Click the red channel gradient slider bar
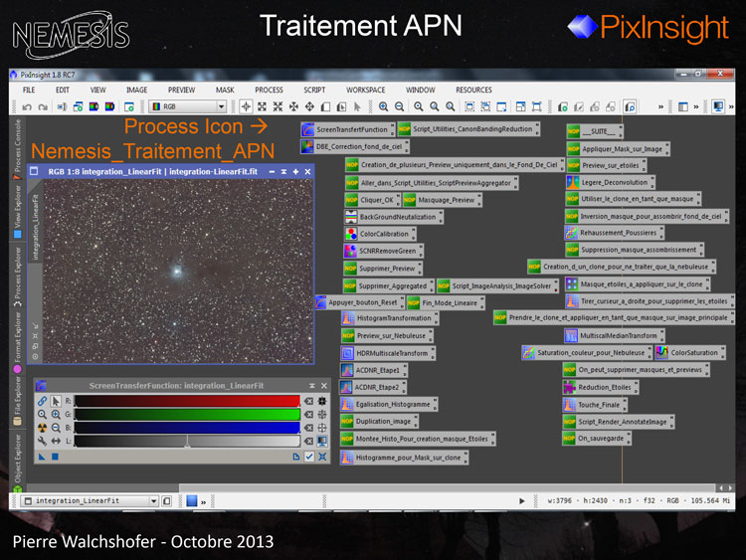This screenshot has height=560, width=746. click(x=187, y=401)
